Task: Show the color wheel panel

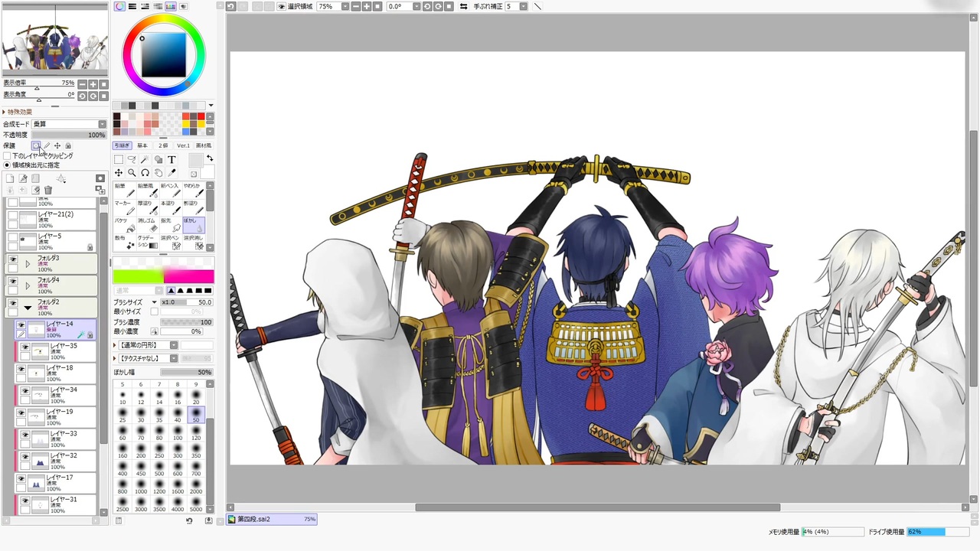Action: coord(120,6)
